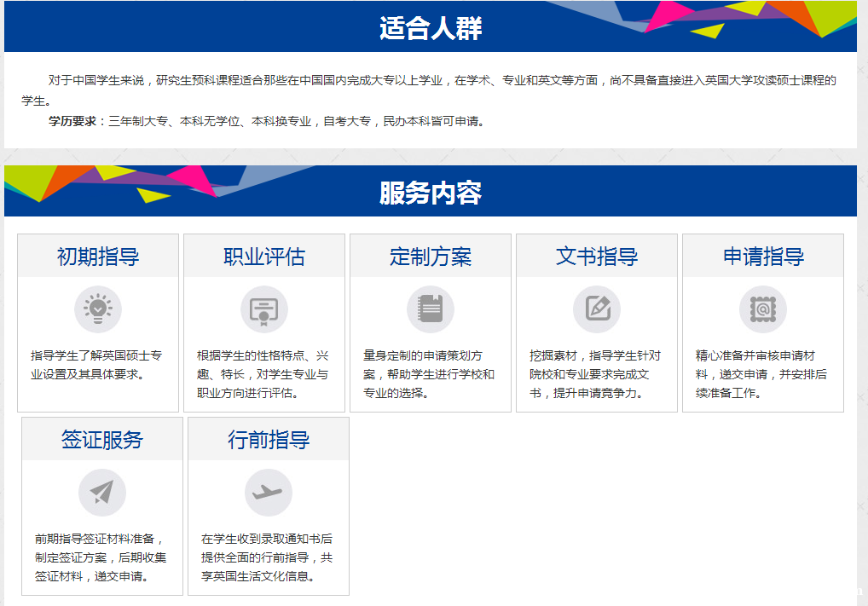This screenshot has height=606, width=868.
Task: Click the 服务内容 section banner title
Action: (x=431, y=193)
